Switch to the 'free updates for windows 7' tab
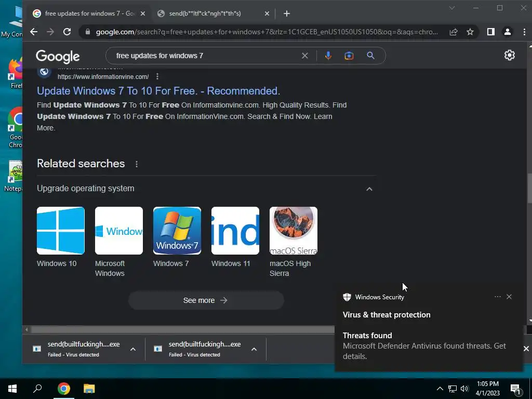 (x=90, y=14)
